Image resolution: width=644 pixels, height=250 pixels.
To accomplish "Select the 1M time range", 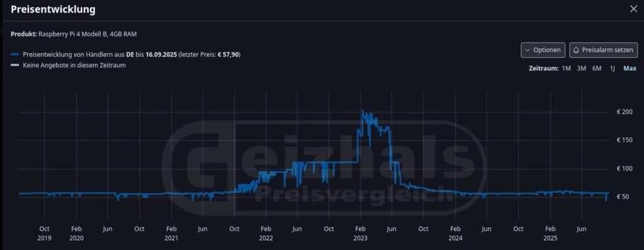I will [x=567, y=68].
